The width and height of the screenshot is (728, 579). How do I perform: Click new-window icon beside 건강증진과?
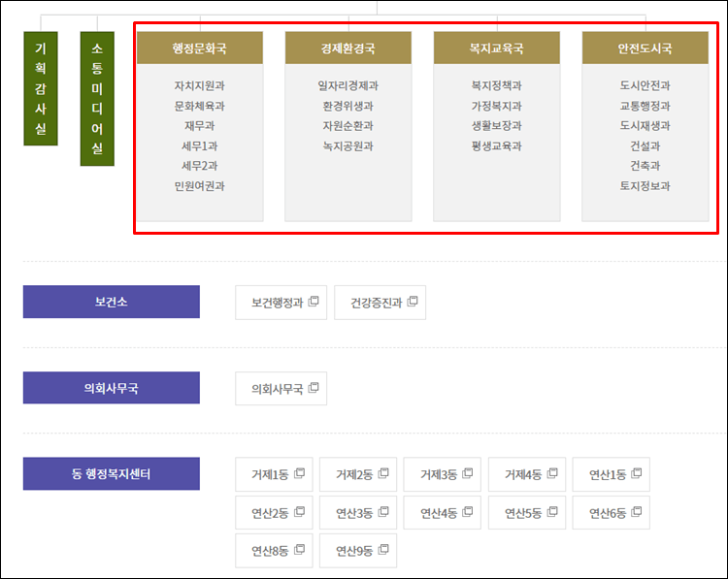413,302
